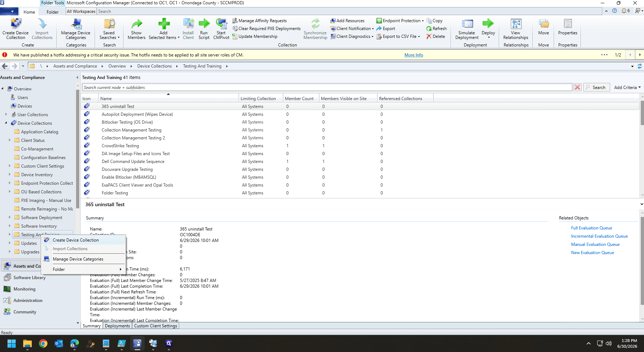Screen dimensions: 644x352
Task: Click the More Info hotfix link
Action: coord(414,55)
